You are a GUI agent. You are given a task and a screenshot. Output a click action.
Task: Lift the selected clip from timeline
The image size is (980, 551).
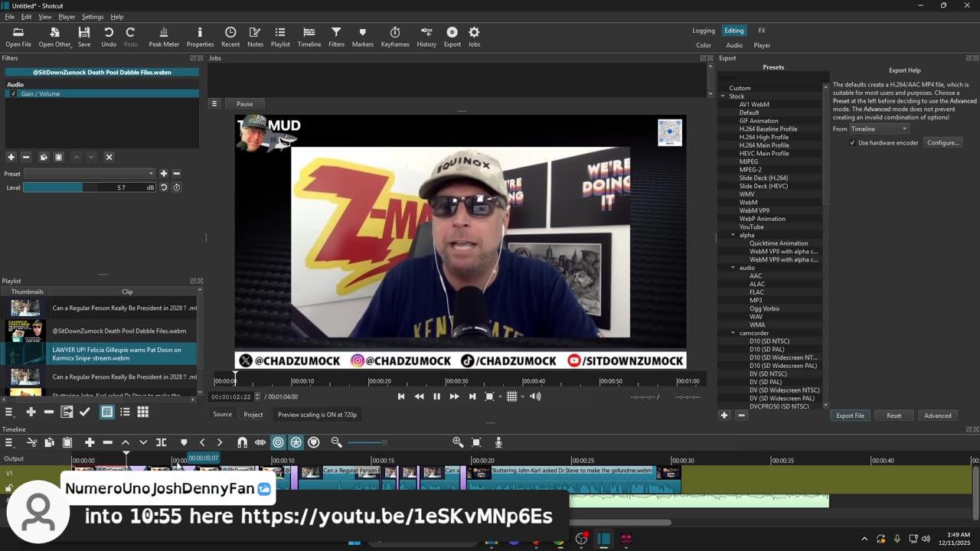point(126,442)
